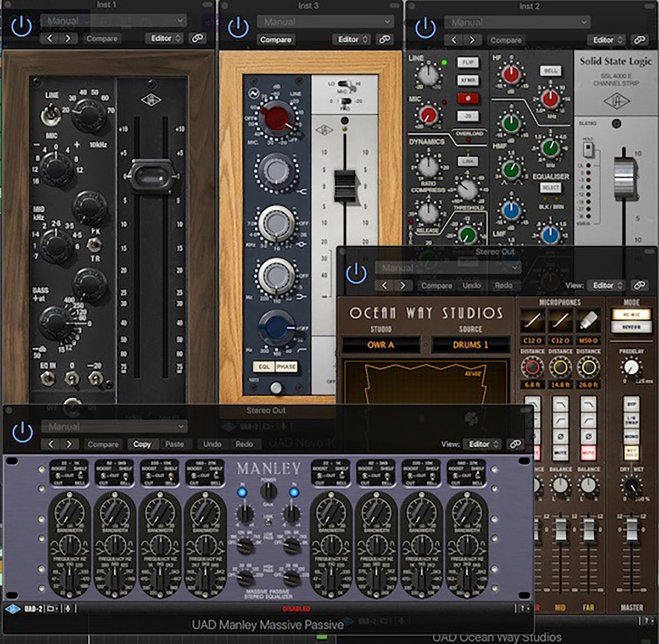Click the link icon in Inst 3 window
Screen dimensions: 659x644
pyautogui.click(x=385, y=39)
